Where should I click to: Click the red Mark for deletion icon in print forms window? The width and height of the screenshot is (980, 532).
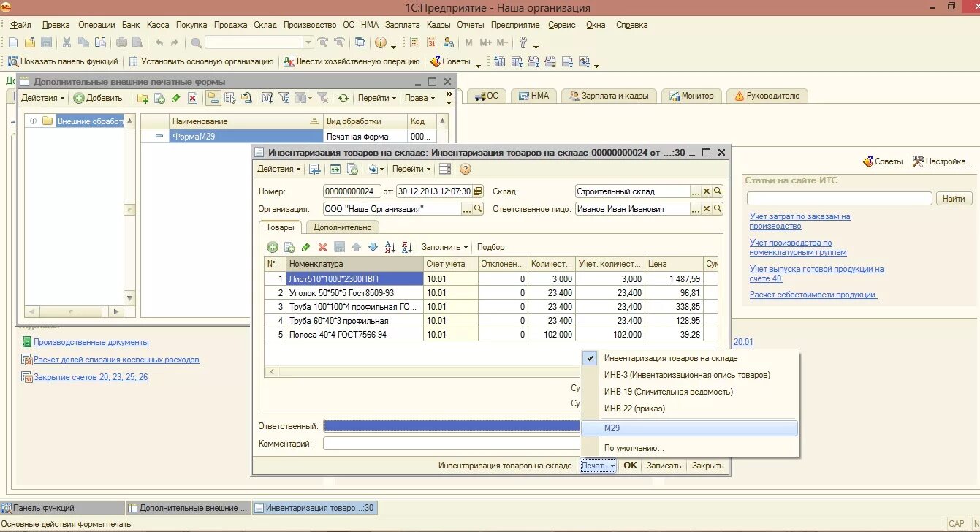pyautogui.click(x=192, y=98)
